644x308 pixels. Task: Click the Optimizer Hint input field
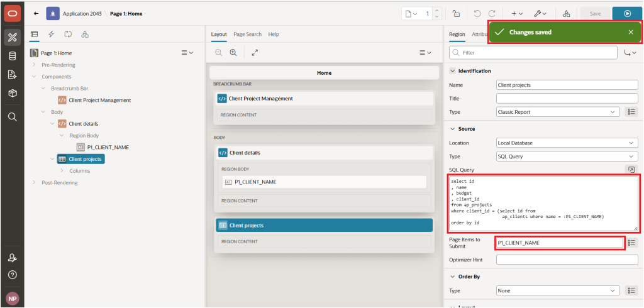[567, 260]
